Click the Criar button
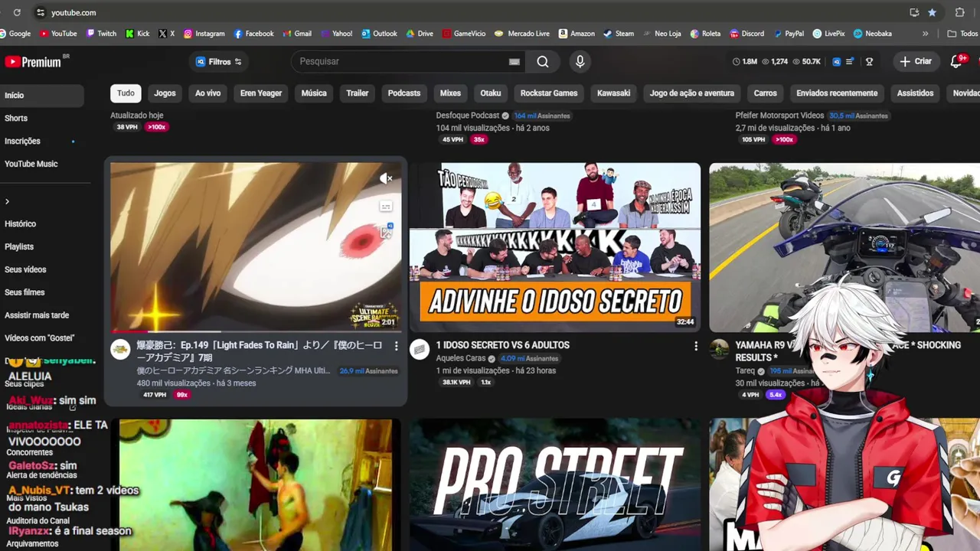The height and width of the screenshot is (551, 980). [916, 61]
